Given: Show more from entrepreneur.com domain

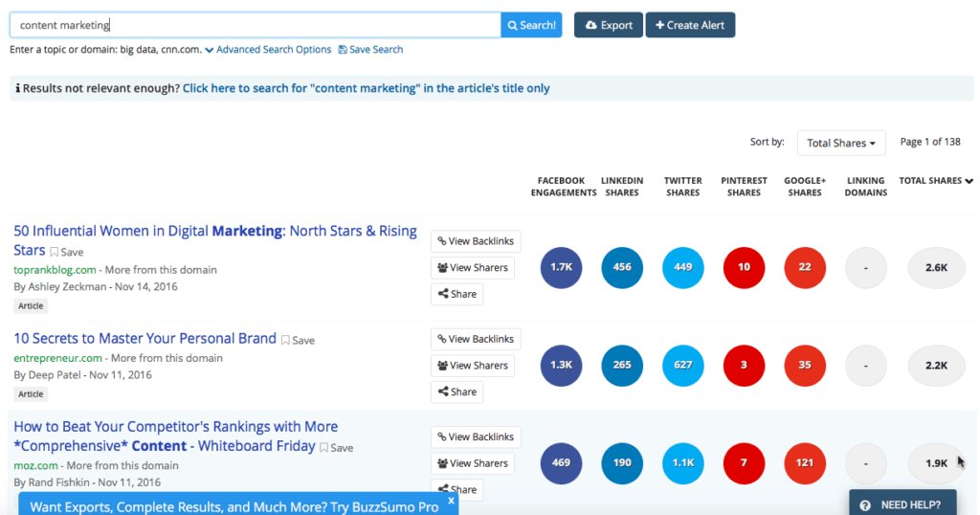Looking at the screenshot, I should pyautogui.click(x=167, y=358).
